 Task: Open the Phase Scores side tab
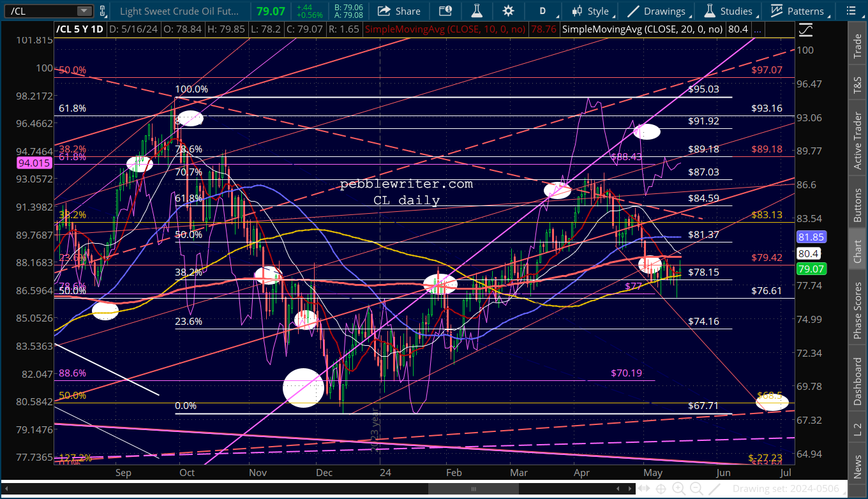pos(858,310)
